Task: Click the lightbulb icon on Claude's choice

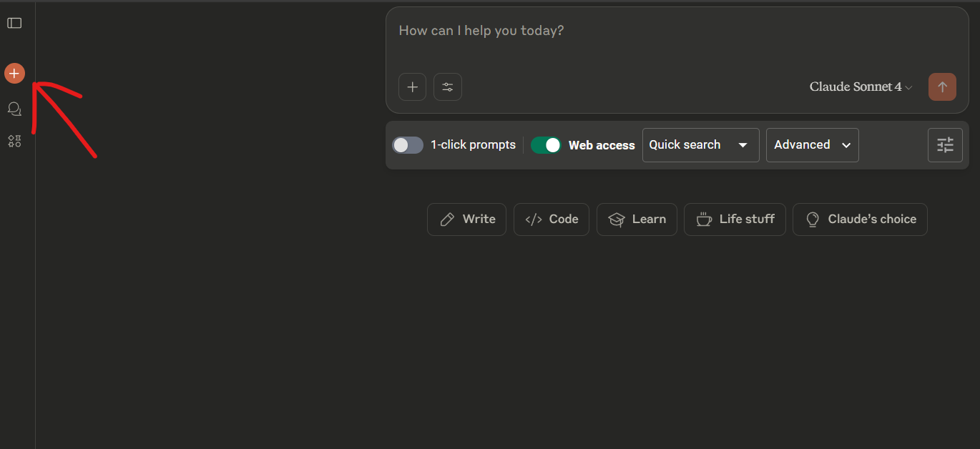Action: [x=813, y=219]
